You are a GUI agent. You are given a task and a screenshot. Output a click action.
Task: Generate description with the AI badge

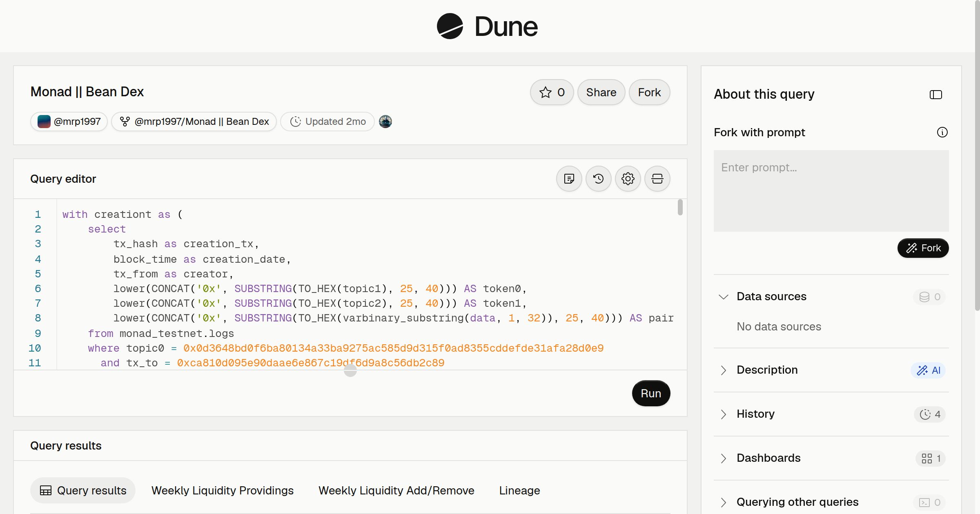point(928,370)
